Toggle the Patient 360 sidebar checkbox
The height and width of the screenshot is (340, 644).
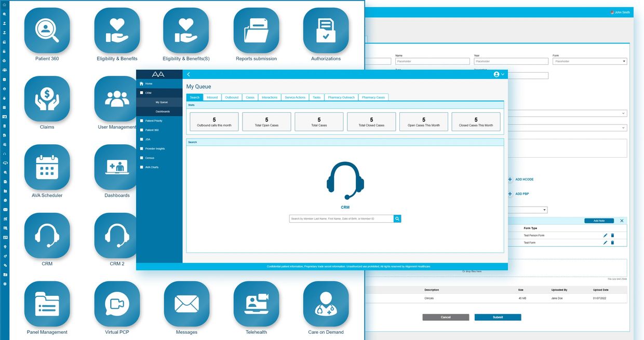pos(141,130)
